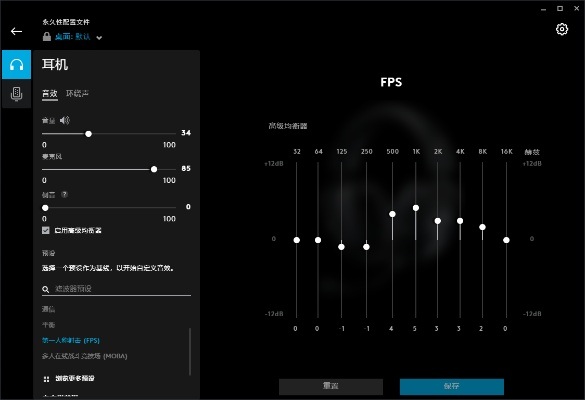This screenshot has width=585, height=400.
Task: Click the gray reset button below equalizer
Action: tap(331, 387)
